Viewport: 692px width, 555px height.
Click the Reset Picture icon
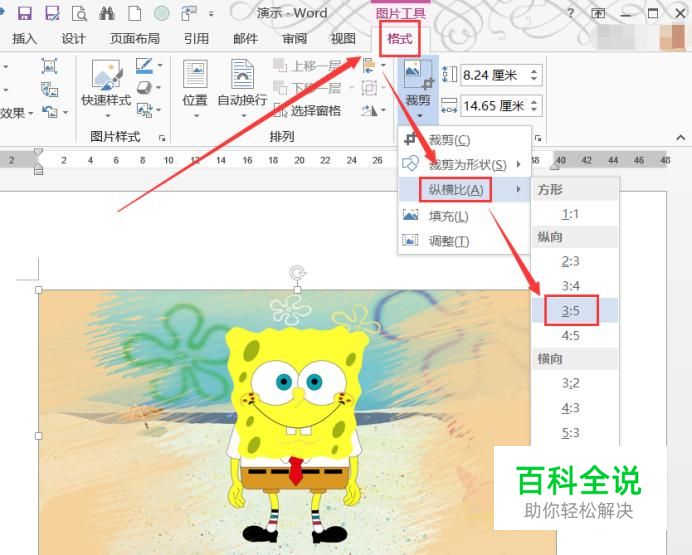pyautogui.click(x=49, y=111)
